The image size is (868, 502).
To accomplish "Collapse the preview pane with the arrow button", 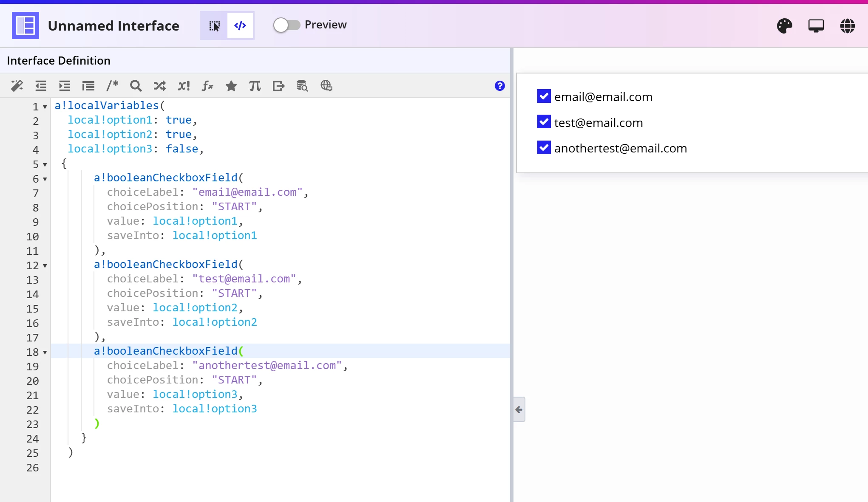I will pyautogui.click(x=519, y=409).
